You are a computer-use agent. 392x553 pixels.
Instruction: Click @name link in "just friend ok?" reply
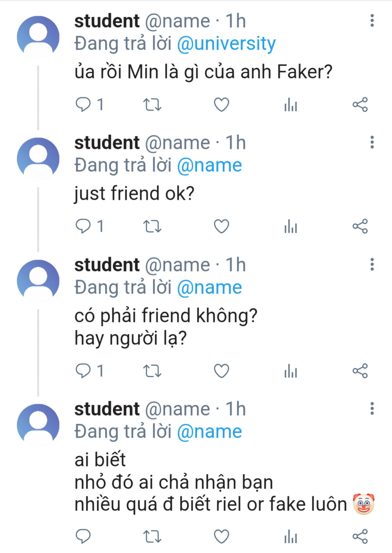[x=209, y=166]
